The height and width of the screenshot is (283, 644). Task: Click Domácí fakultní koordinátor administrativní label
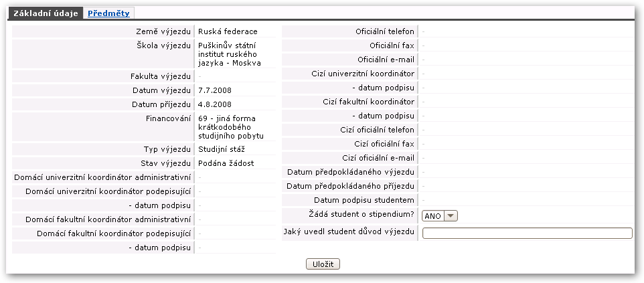[108, 219]
